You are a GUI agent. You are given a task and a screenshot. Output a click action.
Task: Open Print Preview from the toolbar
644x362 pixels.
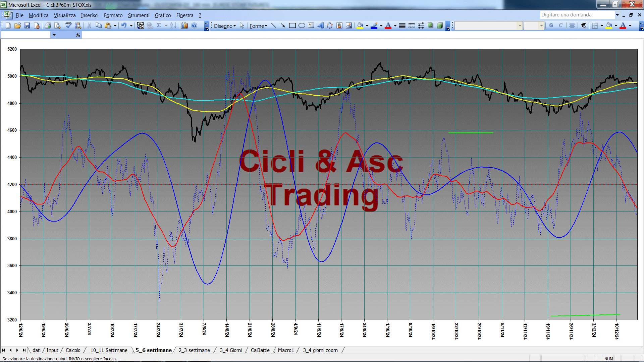pos(57,25)
